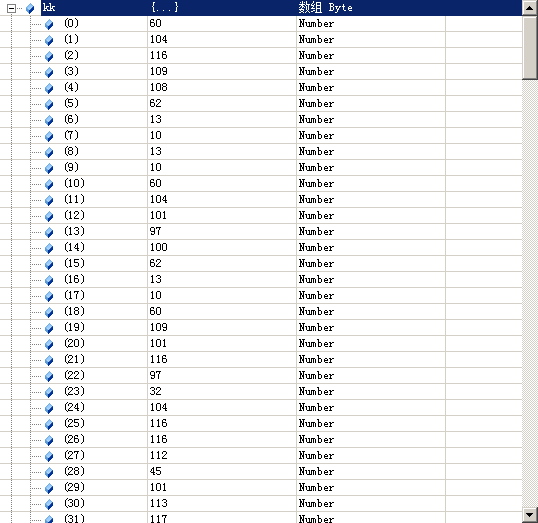The height and width of the screenshot is (523, 538).
Task: Click the vertical scrollbar thumb
Action: click(x=530, y=48)
